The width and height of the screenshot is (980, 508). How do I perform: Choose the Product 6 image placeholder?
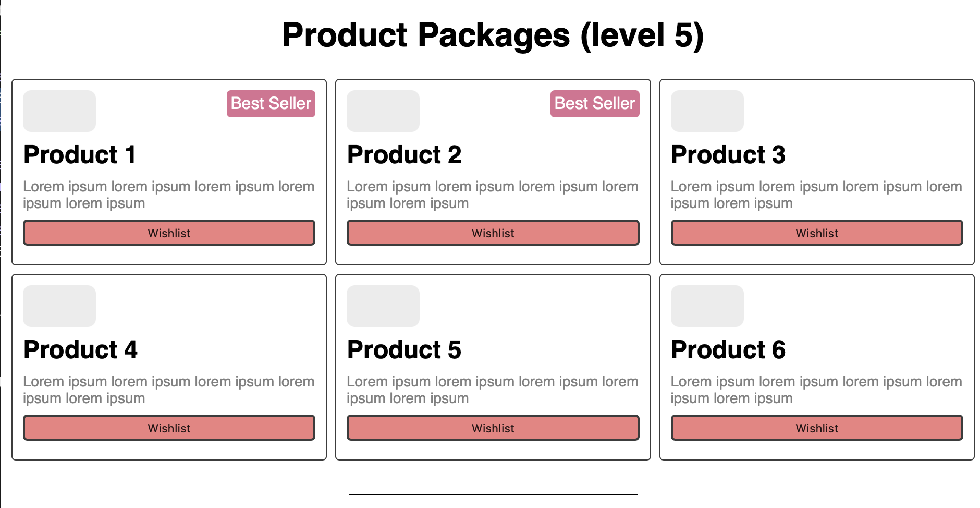point(707,306)
